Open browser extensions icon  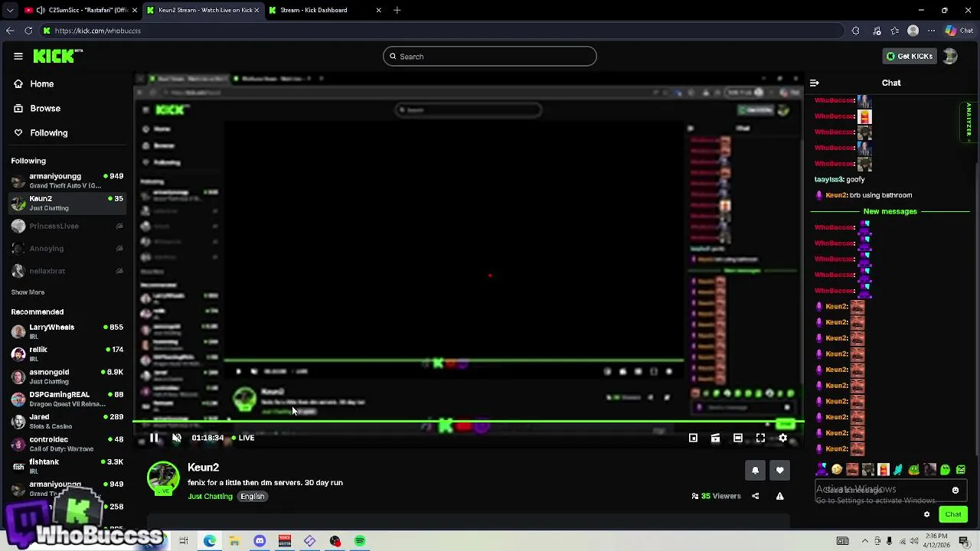[856, 31]
